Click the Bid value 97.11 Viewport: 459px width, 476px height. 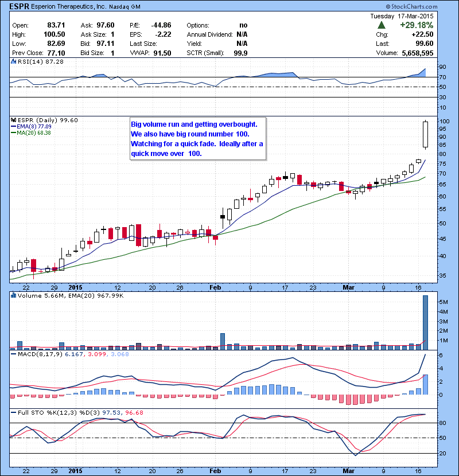106,44
